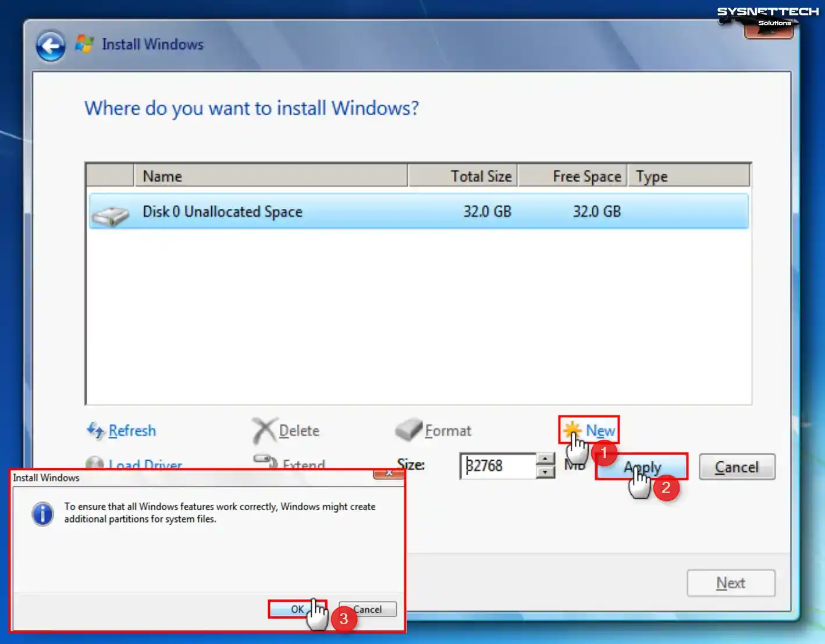Close the Install Windows message dialog
The width and height of the screenshot is (825, 644).
[389, 474]
